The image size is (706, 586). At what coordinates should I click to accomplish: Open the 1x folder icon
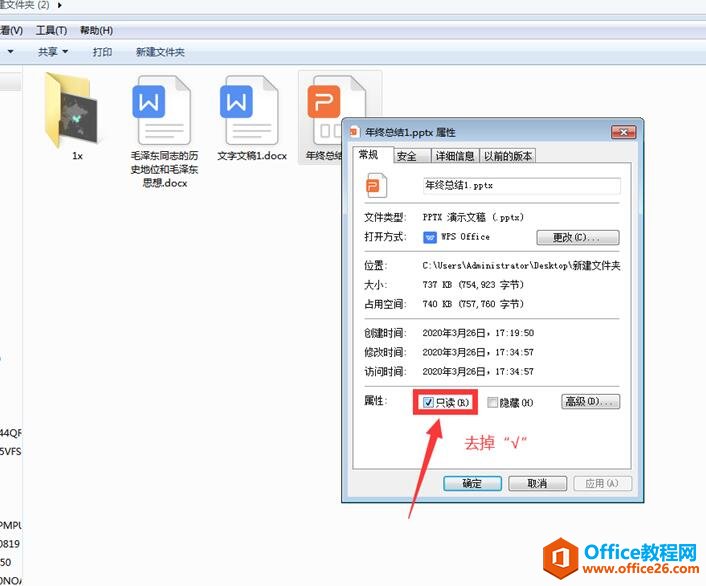[71, 110]
